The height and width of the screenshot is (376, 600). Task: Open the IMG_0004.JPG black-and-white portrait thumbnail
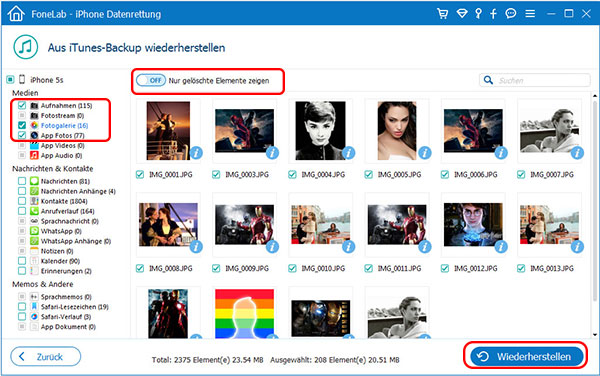(x=320, y=130)
